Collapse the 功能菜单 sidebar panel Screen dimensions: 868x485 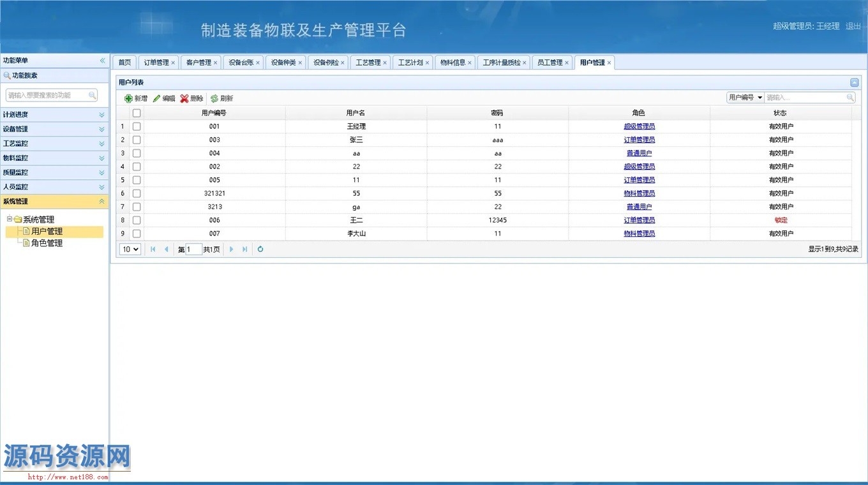pyautogui.click(x=102, y=61)
